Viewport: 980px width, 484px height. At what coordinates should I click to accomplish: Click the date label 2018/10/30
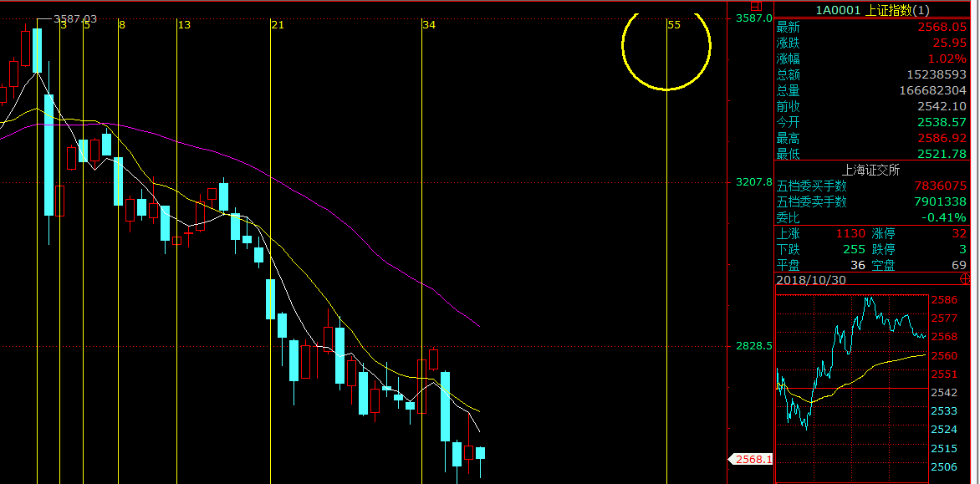point(811,280)
